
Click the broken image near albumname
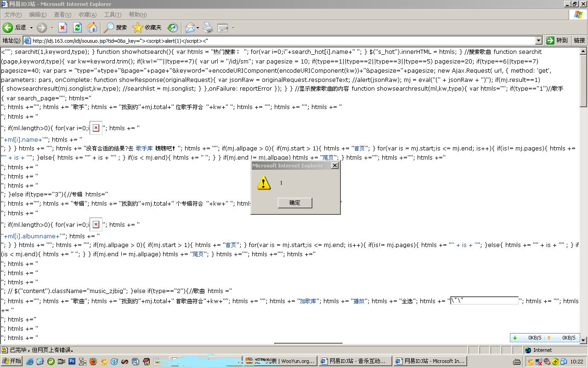click(96, 224)
